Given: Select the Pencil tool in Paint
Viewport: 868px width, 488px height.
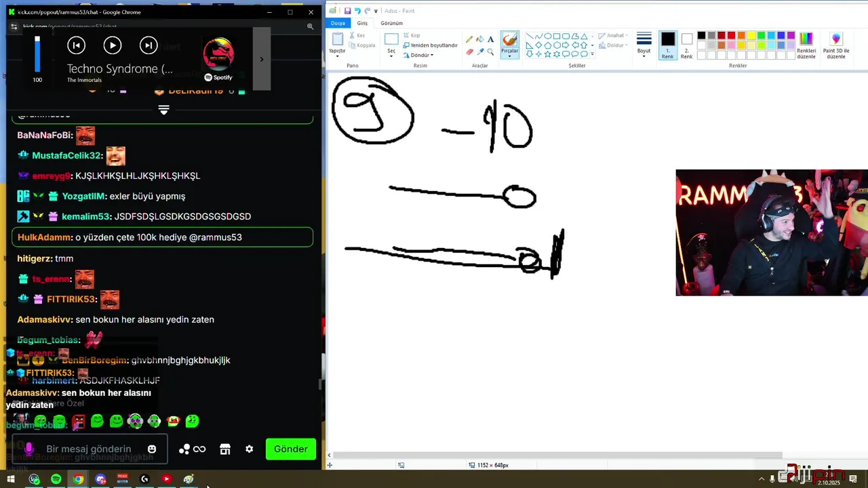Looking at the screenshot, I should [x=469, y=39].
